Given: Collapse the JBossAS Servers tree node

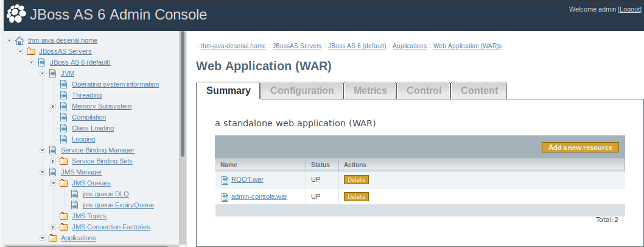Looking at the screenshot, I should pos(20,51).
